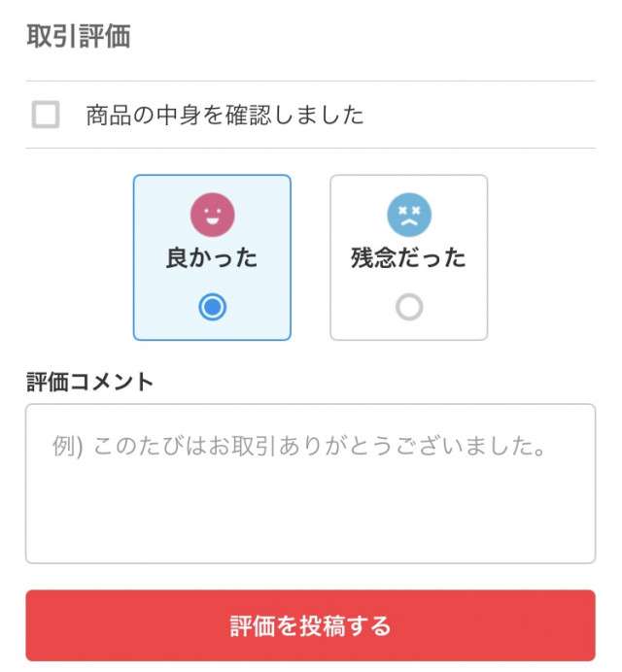Click the 評価を投稿する button

[311, 625]
